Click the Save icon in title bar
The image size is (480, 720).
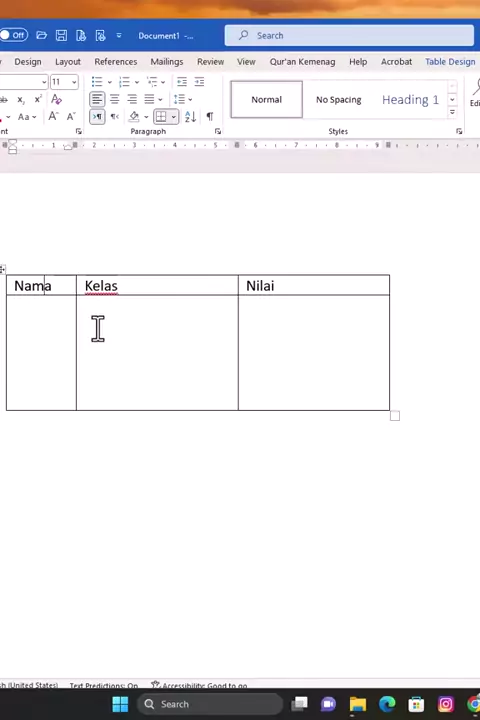coord(61,35)
